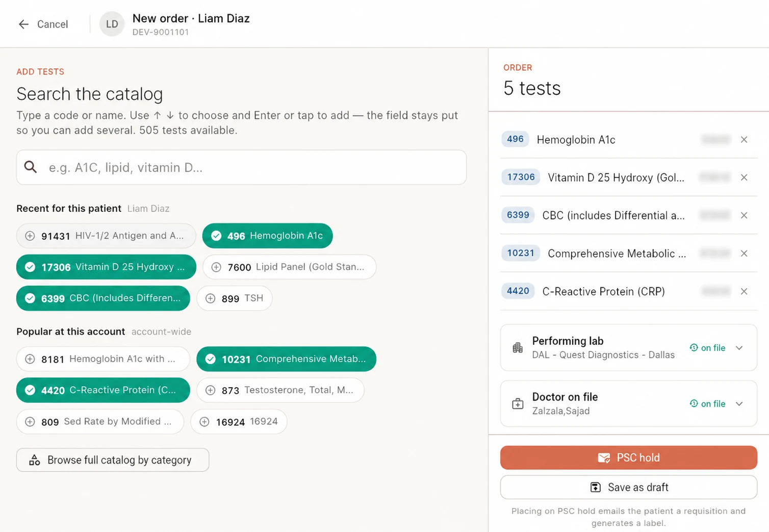Viewport: 769px width, 532px height.
Task: Deselect the 10231 Comprehensive Metab chip
Action: pyautogui.click(x=286, y=359)
